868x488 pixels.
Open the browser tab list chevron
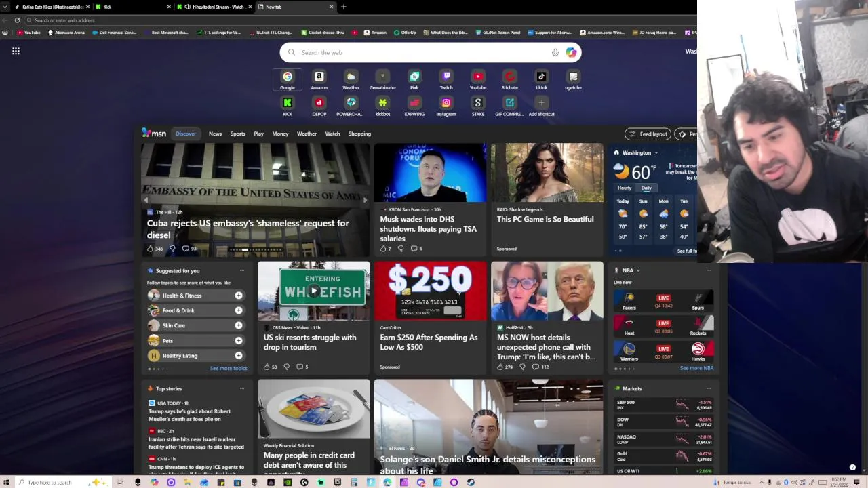tap(5, 7)
